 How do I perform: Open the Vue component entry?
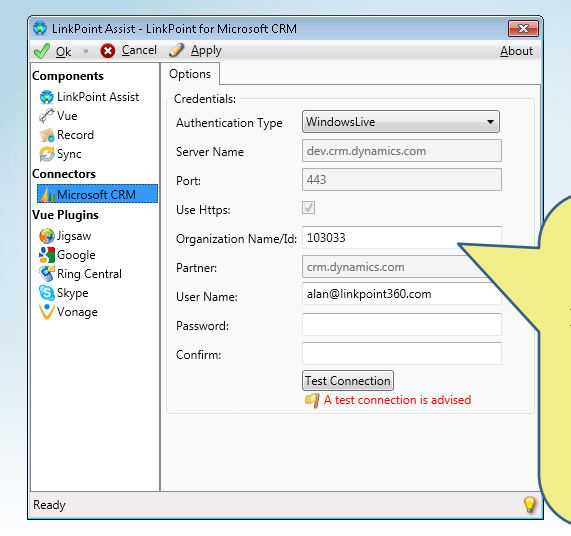(67, 116)
